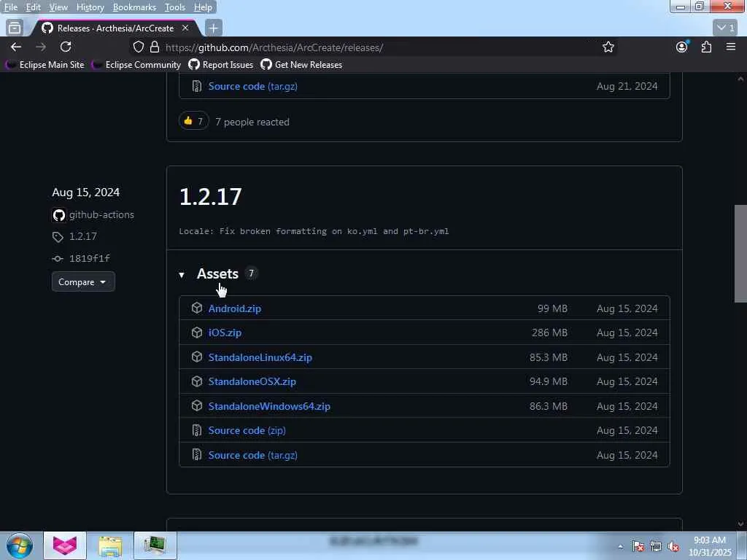Download Source code (tar.gz) dated Aug 21
The height and width of the screenshot is (560, 747).
tap(252, 86)
